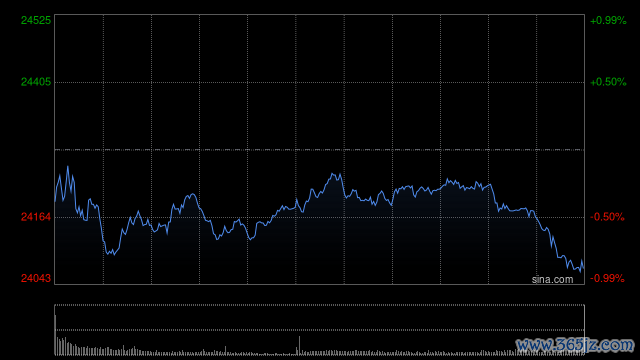Click the -0.99% percentage label
This screenshot has width=640, height=360.
pos(607,278)
